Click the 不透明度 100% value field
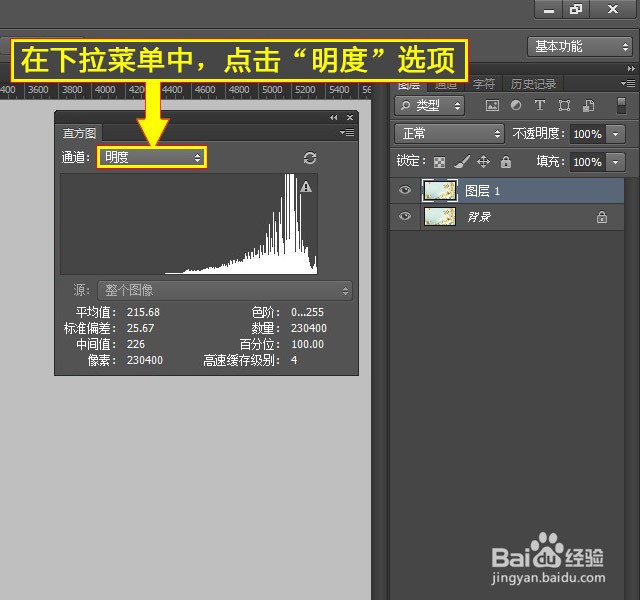Screen dimensions: 640x600 point(588,134)
